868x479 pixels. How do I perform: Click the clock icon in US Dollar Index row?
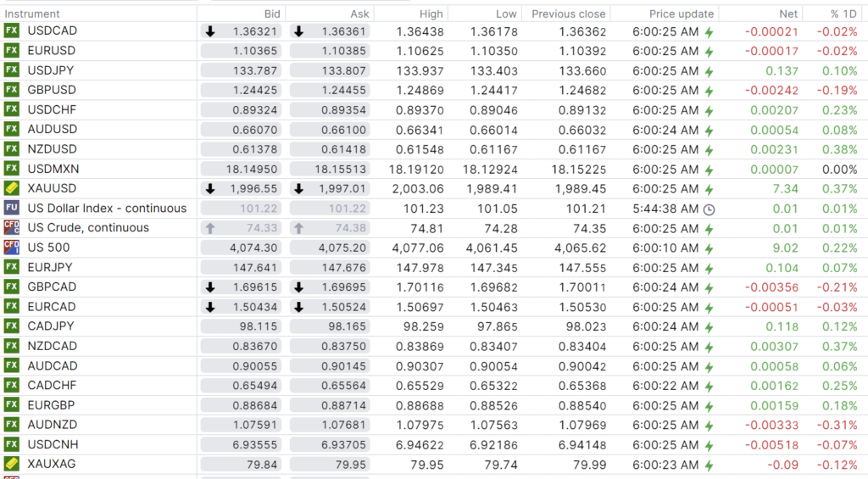[709, 209]
